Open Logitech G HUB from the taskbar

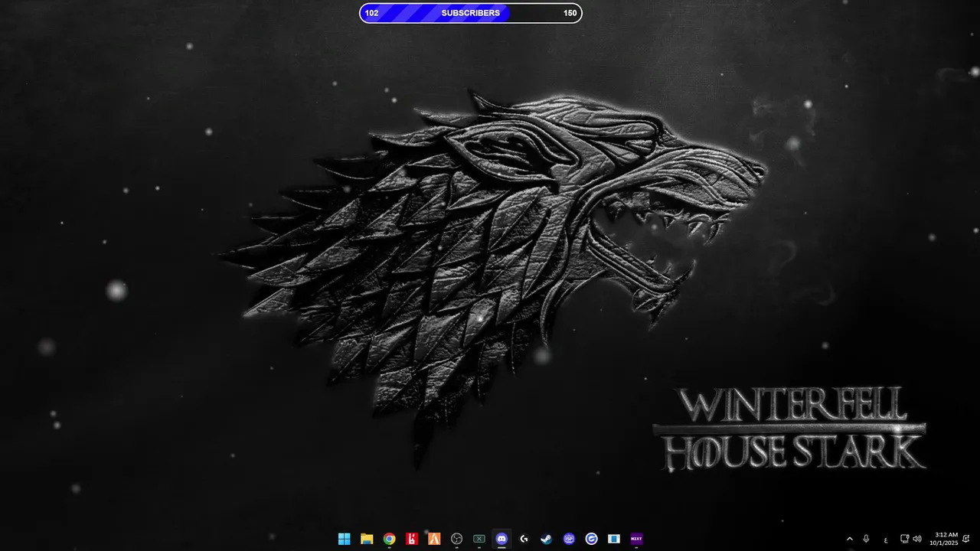[524, 539]
